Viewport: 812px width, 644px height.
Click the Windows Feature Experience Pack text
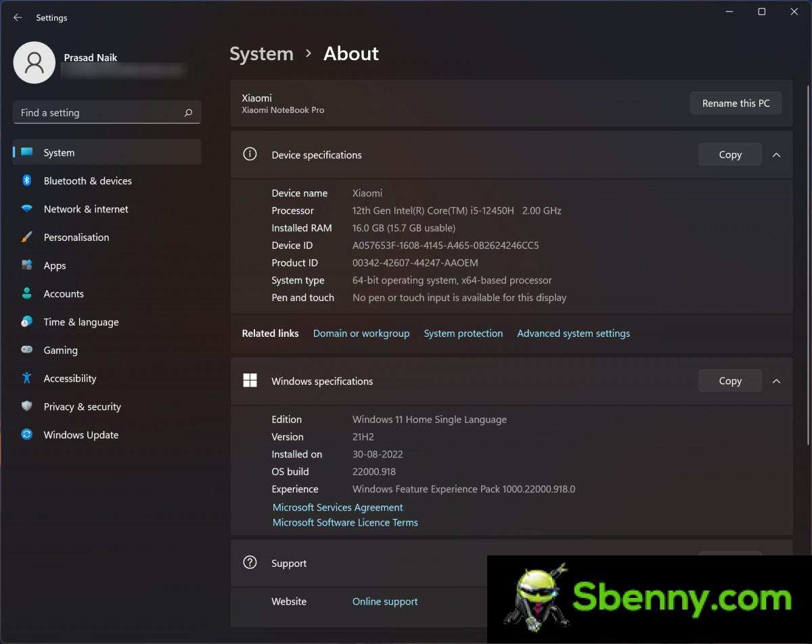click(x=464, y=489)
